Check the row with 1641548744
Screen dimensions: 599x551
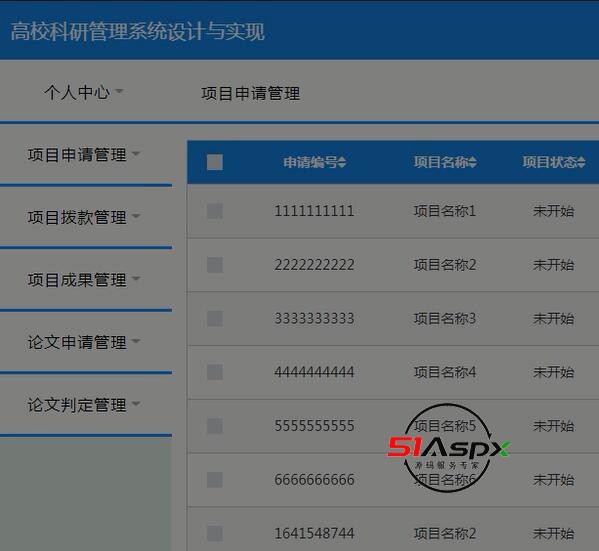pos(215,533)
